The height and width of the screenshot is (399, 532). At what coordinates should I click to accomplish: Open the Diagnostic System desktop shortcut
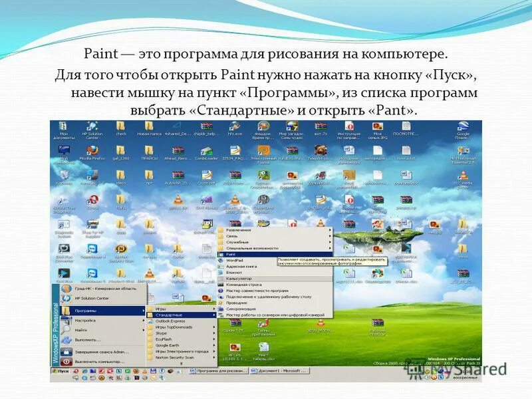(63, 229)
